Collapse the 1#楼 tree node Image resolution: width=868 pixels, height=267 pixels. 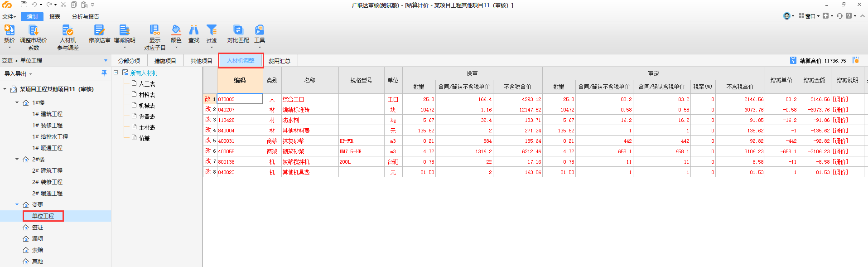(x=17, y=102)
